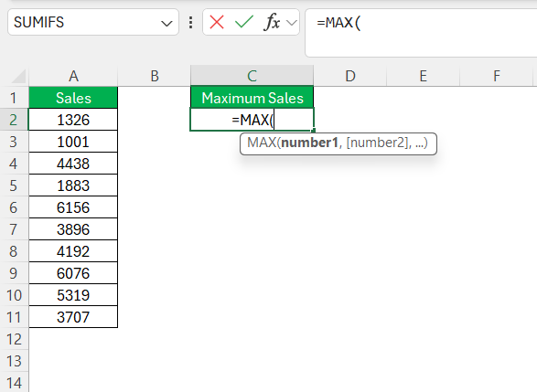Expand the Name Box dropdown arrow
This screenshot has height=392, width=537.
coord(166,23)
